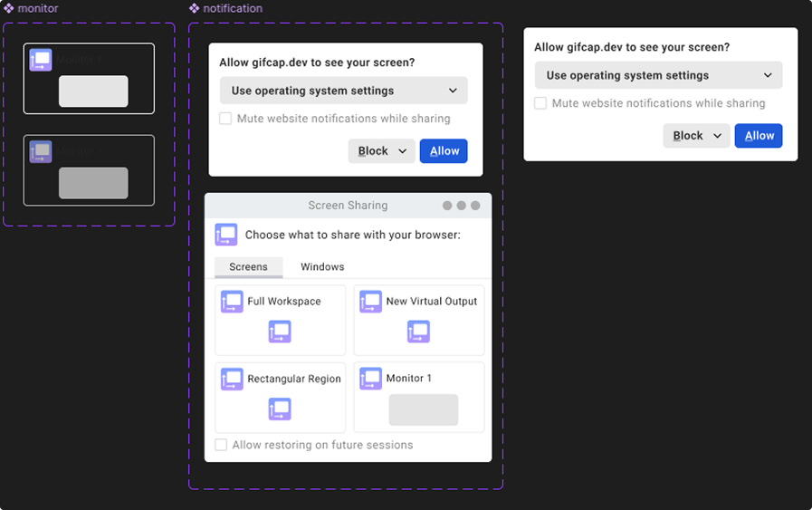This screenshot has width=812, height=510.
Task: Click the gifcap.dev question heading inside the notification component
Action: click(317, 63)
